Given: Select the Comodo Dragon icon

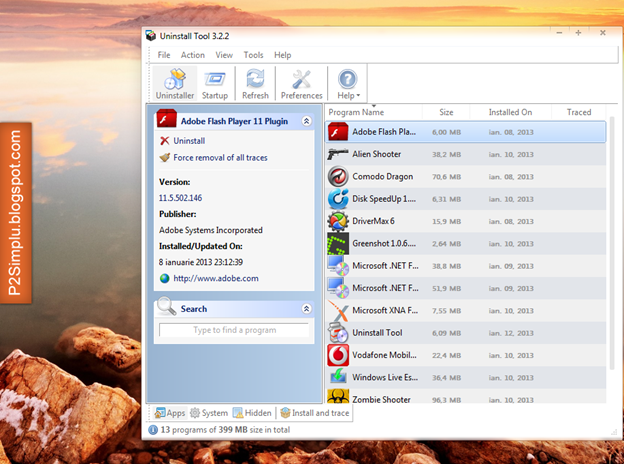Looking at the screenshot, I should (x=338, y=176).
